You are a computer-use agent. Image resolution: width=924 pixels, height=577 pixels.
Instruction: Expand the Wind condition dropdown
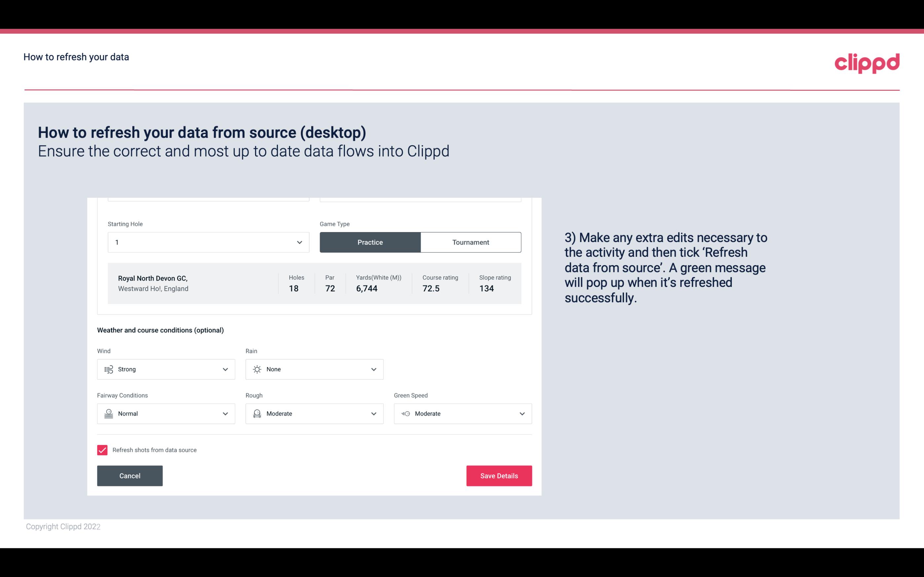point(224,369)
